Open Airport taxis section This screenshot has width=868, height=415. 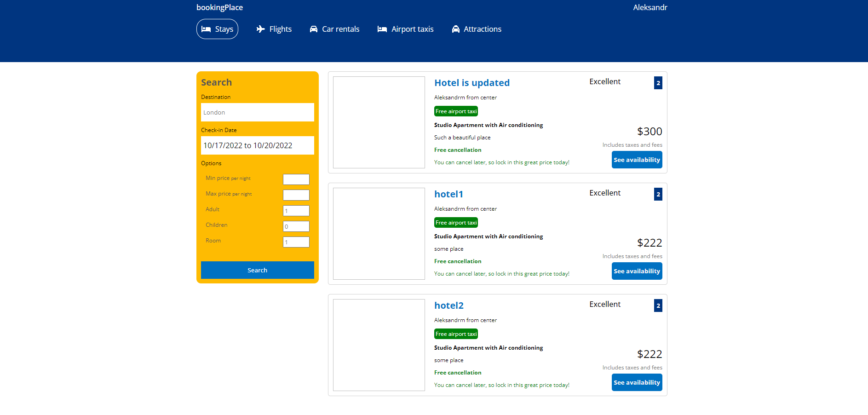[406, 29]
